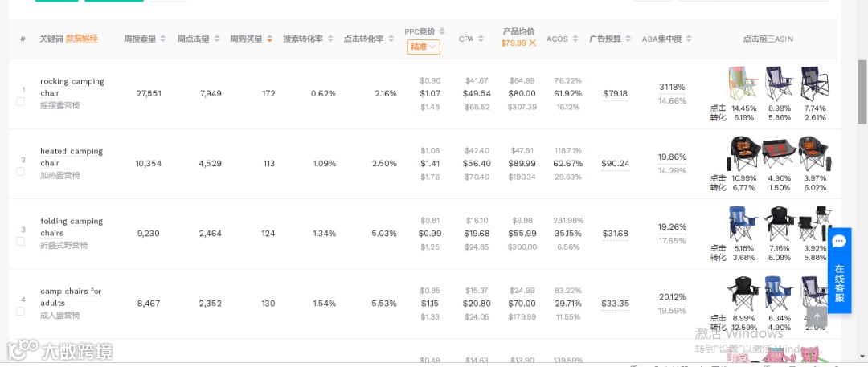Image resolution: width=868 pixels, height=367 pixels.
Task: Click the page vertical scrollbar thumb
Action: [862, 92]
